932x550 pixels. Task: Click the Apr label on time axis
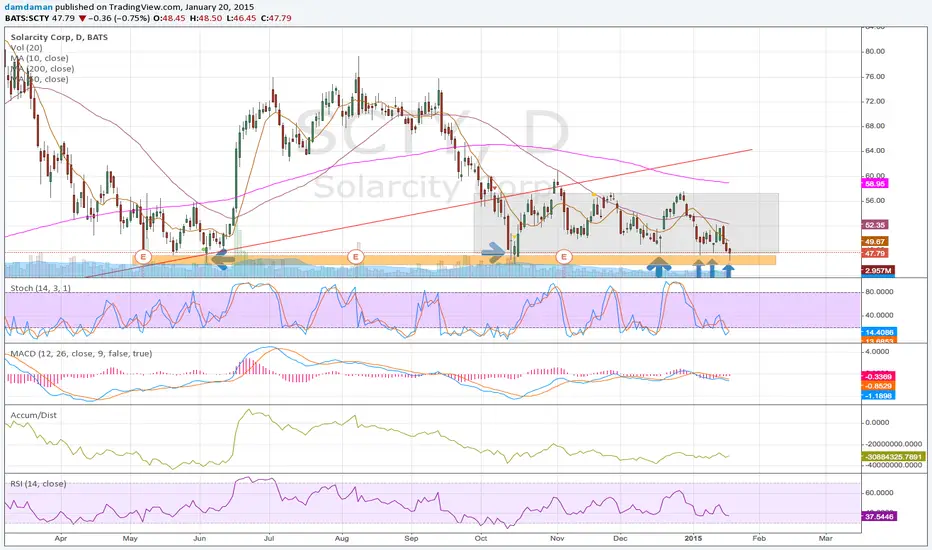61,538
